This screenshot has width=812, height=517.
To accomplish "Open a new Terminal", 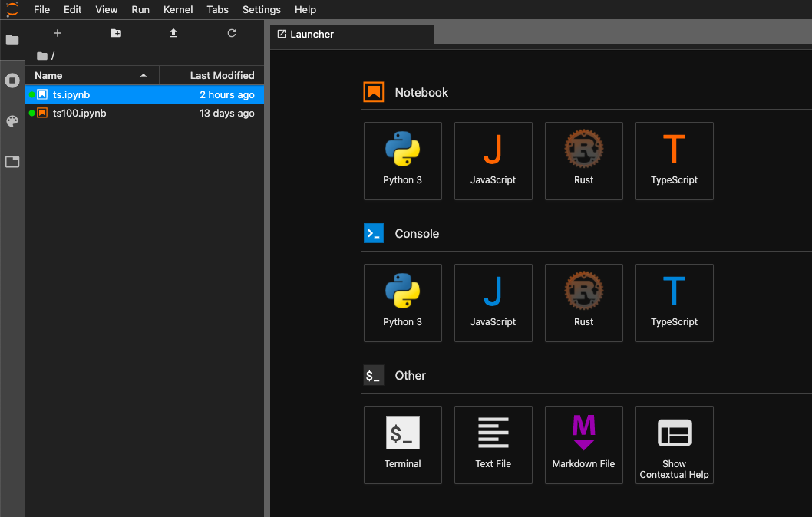I will (402, 444).
